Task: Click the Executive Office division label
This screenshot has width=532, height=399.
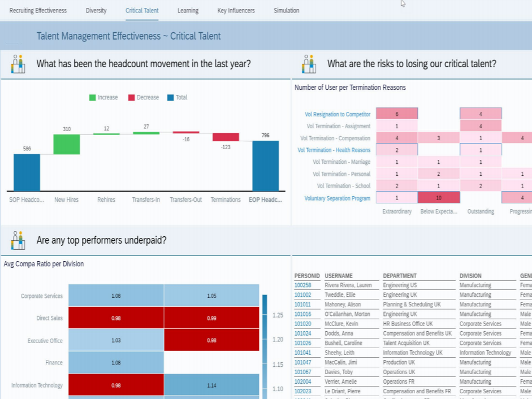Action: [x=45, y=341]
